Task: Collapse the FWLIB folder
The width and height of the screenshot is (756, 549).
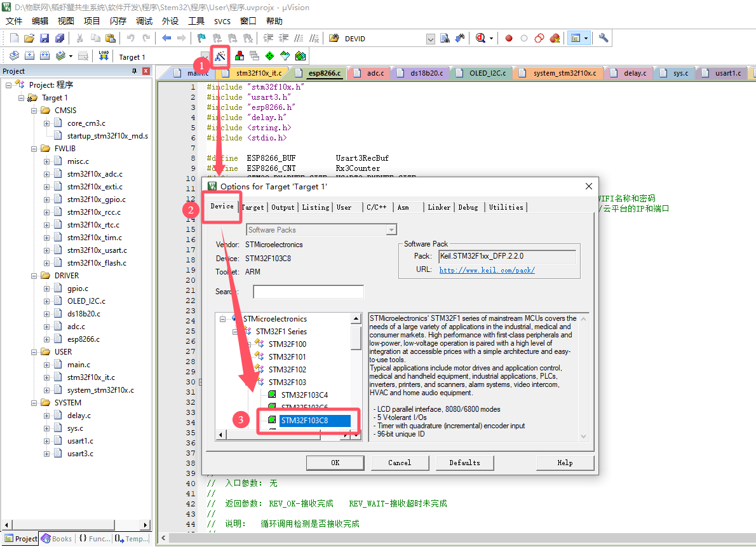Action: pos(34,149)
